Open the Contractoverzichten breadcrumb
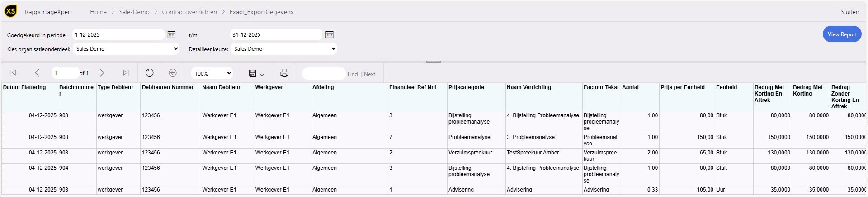Image resolution: width=868 pixels, height=197 pixels. [x=189, y=12]
